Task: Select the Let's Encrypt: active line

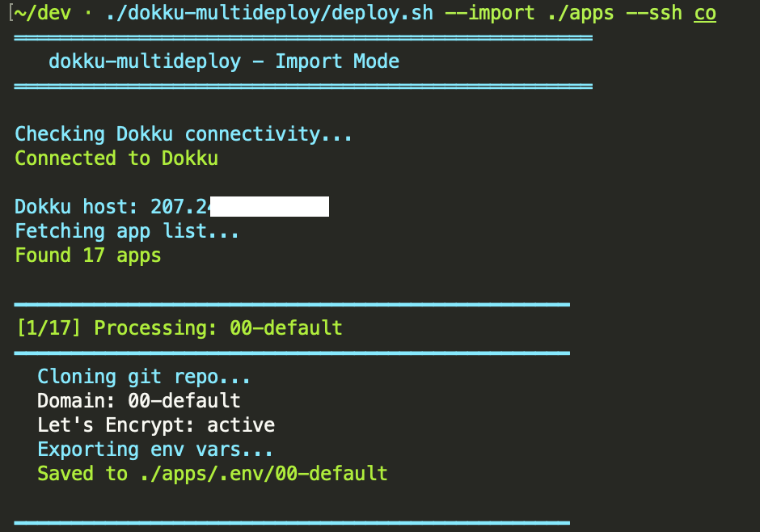Action: [156, 425]
